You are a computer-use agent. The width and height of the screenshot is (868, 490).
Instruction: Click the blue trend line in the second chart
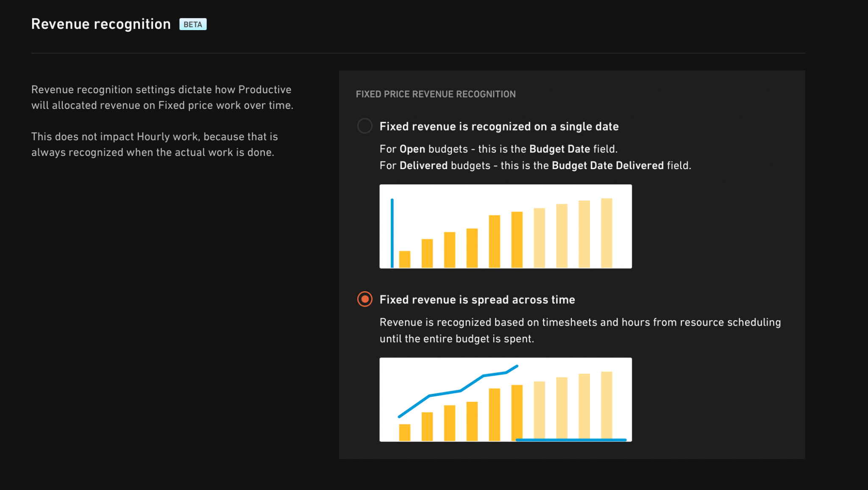[458, 391]
